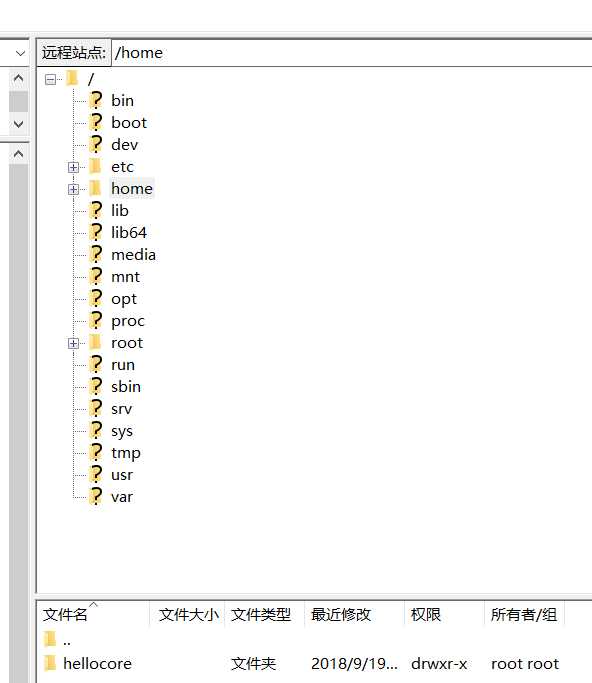
Task: Click the question-mark icon beside var
Action: click(96, 497)
